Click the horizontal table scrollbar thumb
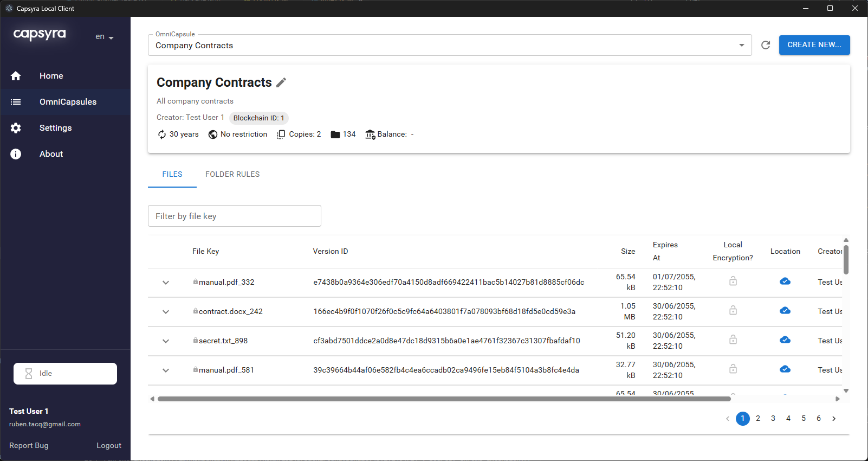868x461 pixels. coord(444,399)
